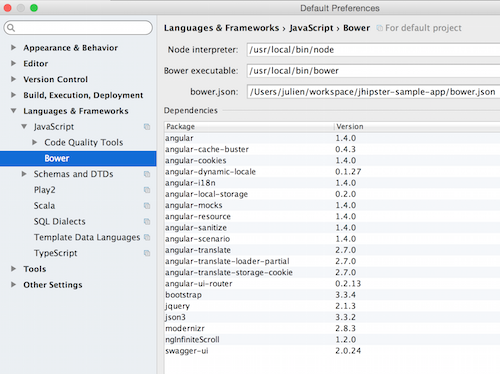500x374 pixels.
Task: Click the project-level icon beside Schemas and DTDs
Action: click(x=147, y=174)
